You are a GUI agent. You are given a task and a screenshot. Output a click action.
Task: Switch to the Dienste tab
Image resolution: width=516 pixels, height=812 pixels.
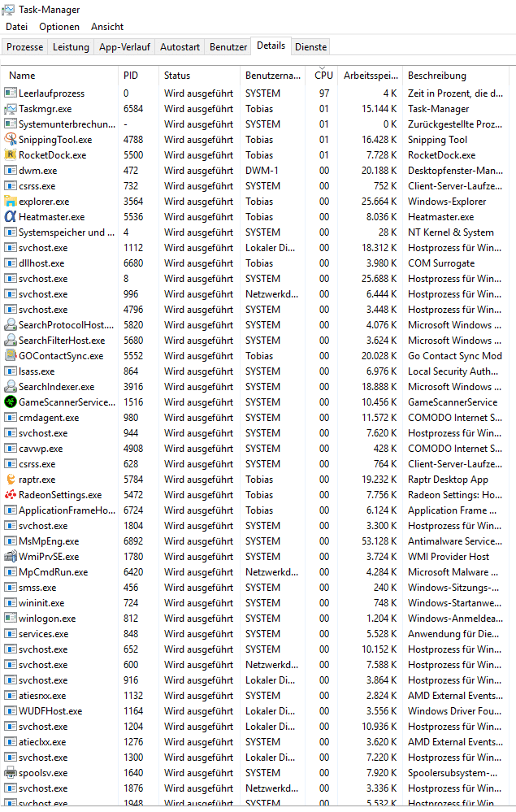coord(311,47)
